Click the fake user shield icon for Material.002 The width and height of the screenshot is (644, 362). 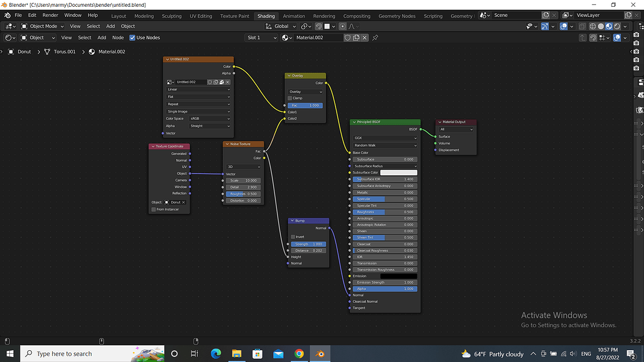tap(348, 38)
